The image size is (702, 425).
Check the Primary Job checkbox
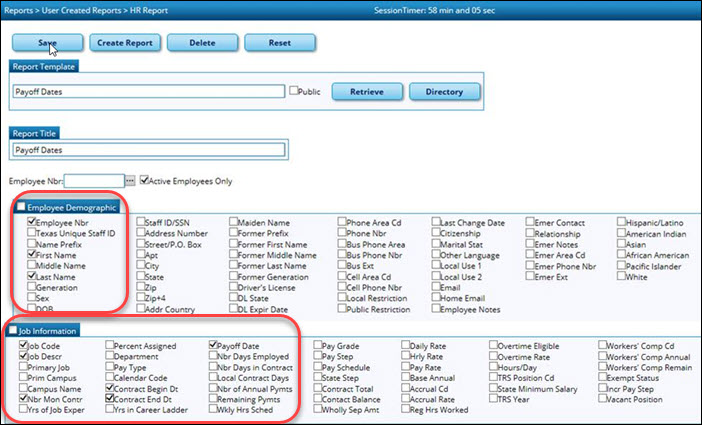[23, 366]
